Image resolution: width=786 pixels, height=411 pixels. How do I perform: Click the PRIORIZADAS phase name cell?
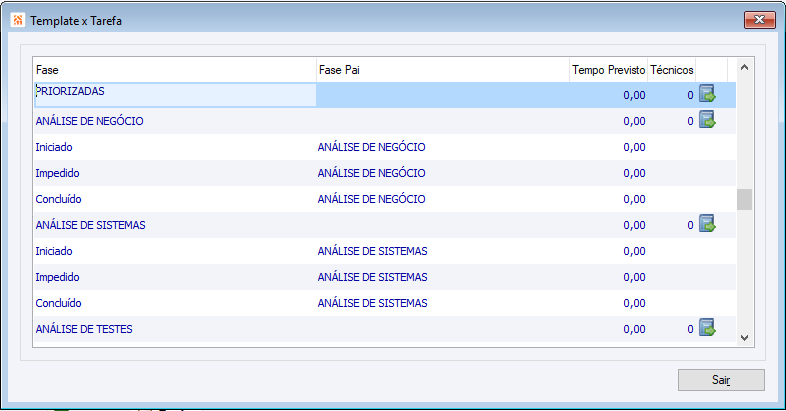coord(175,95)
